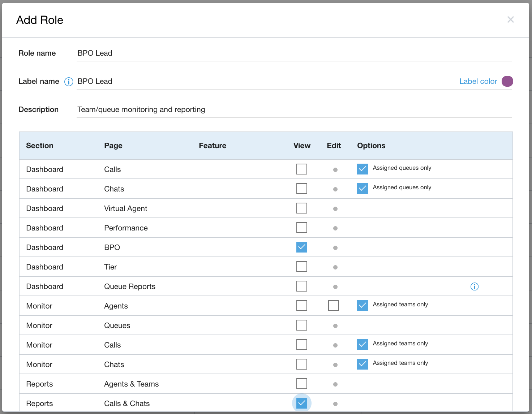
Task: Close the Add Role dialog
Action: (x=510, y=20)
